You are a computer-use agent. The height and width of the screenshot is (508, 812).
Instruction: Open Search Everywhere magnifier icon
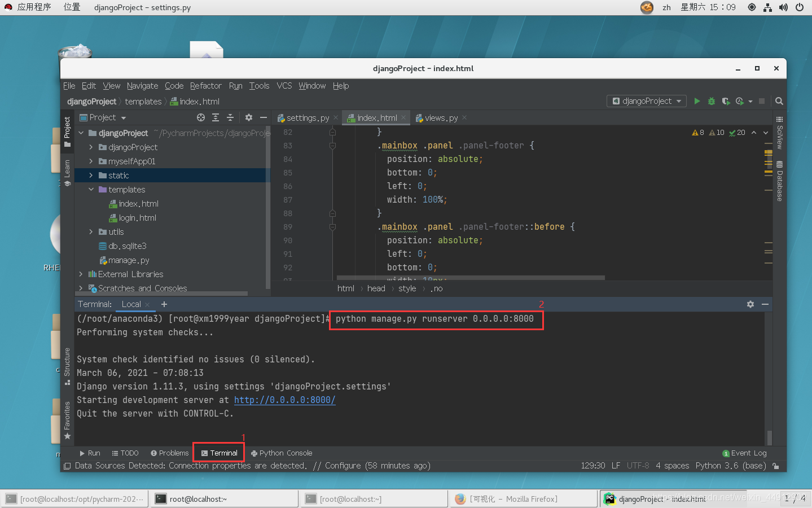click(779, 101)
